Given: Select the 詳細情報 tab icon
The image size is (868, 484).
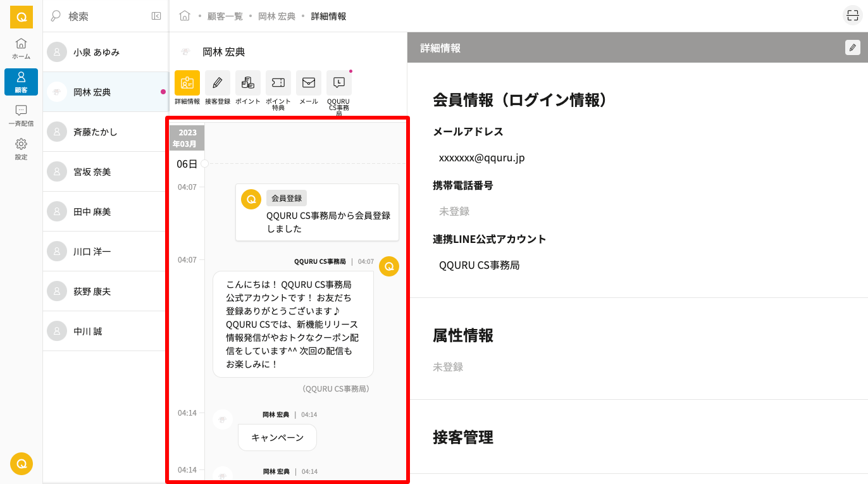Looking at the screenshot, I should [187, 83].
